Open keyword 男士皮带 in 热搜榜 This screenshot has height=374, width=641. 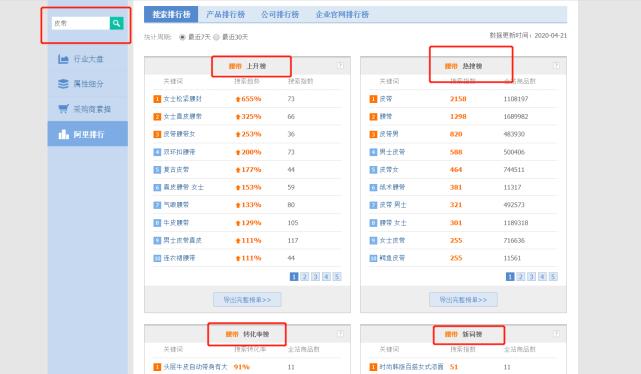point(392,152)
